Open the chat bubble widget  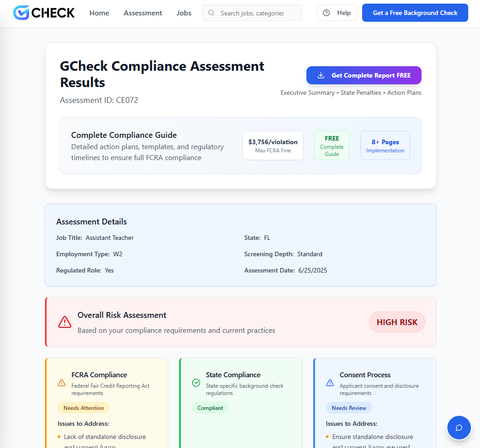point(459,428)
